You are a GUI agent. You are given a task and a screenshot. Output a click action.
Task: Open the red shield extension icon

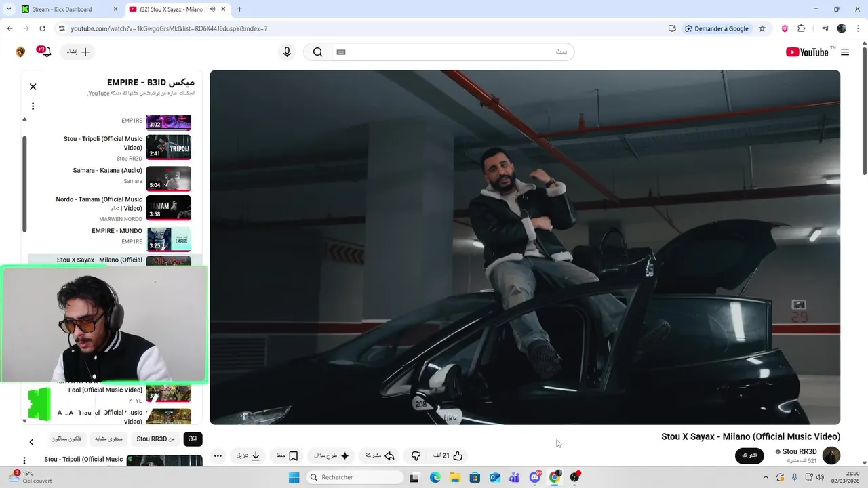pos(785,28)
